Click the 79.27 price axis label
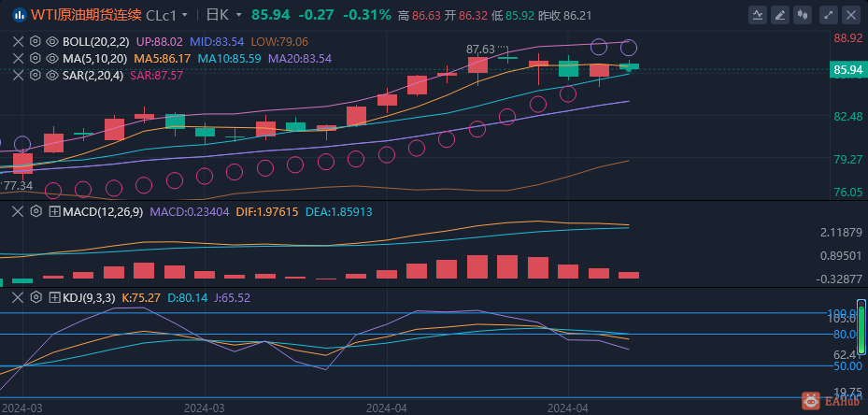Viewport: 868px width, 415px height. [847, 160]
